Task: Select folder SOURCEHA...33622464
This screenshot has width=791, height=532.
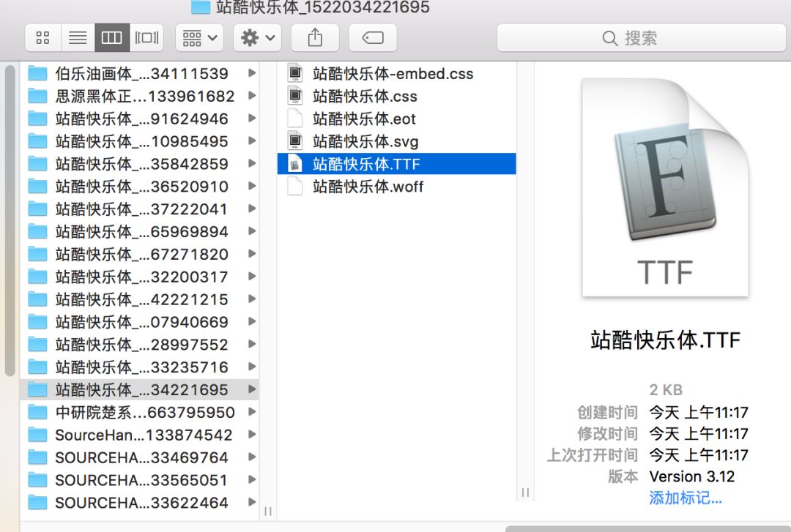Action: coord(140,503)
